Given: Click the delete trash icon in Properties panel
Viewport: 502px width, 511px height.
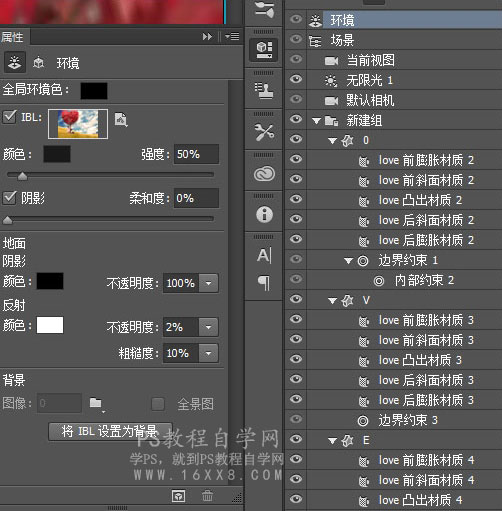Looking at the screenshot, I should pos(207,496).
